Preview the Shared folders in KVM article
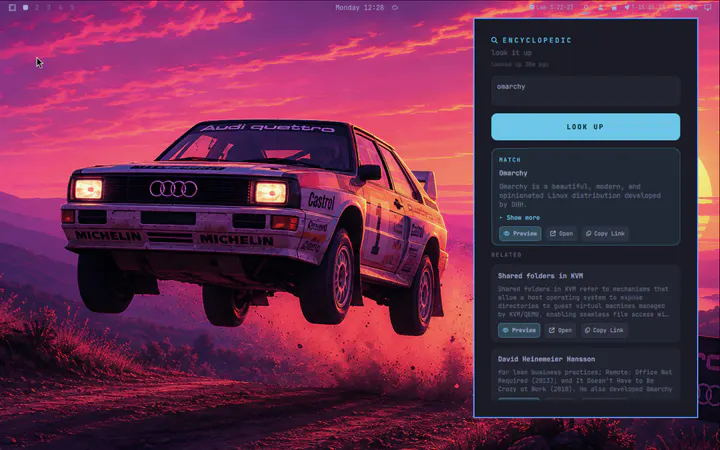The image size is (720, 450). coord(519,330)
